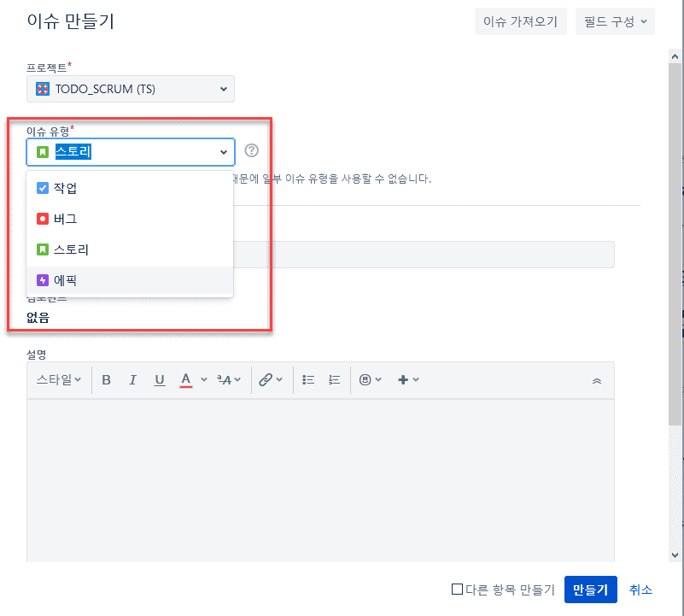Click the dialog scrollbar thumb
This screenshot has height=616, width=684.
675,243
